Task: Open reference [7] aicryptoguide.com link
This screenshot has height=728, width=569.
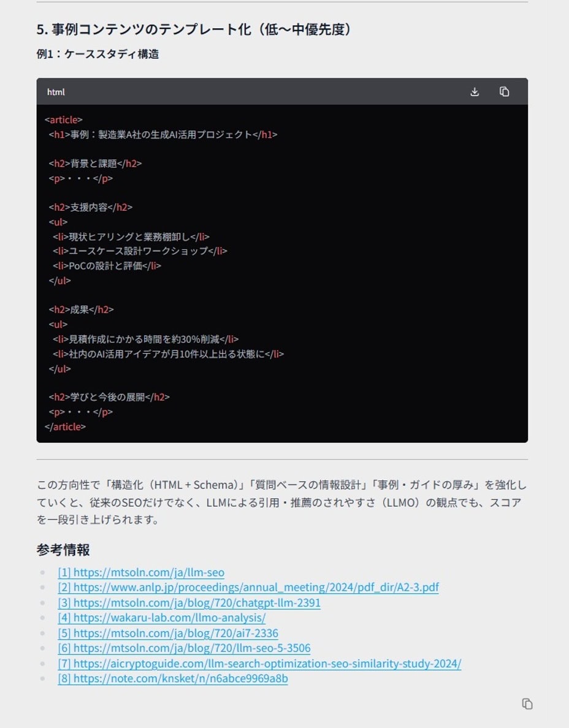Action: (259, 663)
